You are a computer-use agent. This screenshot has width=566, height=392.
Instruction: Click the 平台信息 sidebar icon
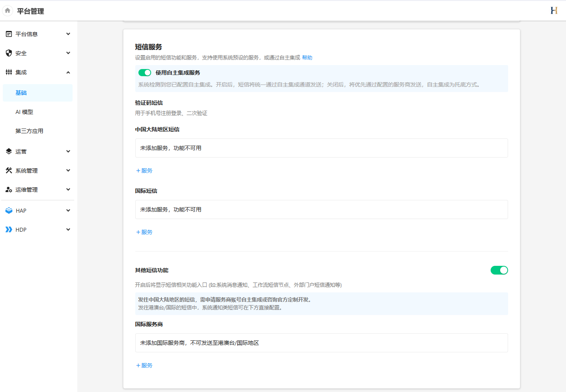(x=9, y=34)
